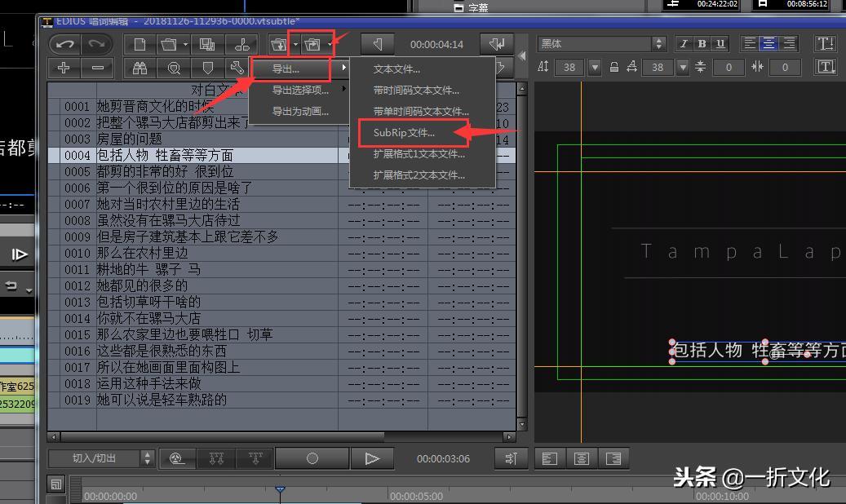The width and height of the screenshot is (846, 504).
Task: Choose SubRip 文件... export option
Action: tap(423, 133)
